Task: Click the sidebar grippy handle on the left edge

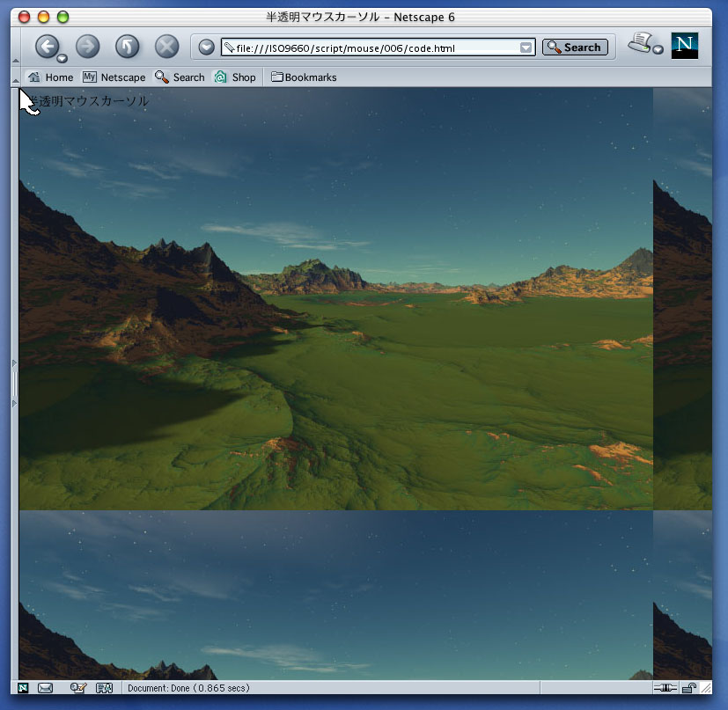Action: point(14,384)
